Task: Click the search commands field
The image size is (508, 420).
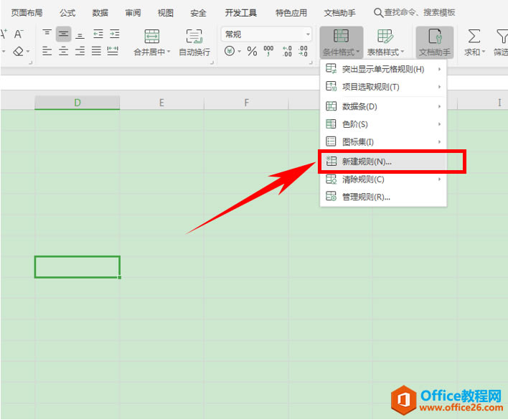Action: [415, 13]
